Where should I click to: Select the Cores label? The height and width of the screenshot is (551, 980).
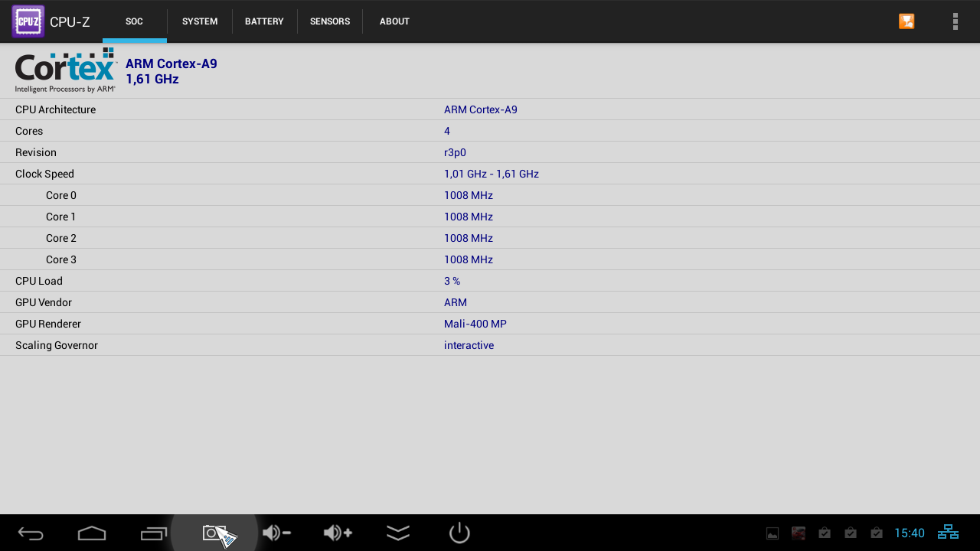[29, 131]
